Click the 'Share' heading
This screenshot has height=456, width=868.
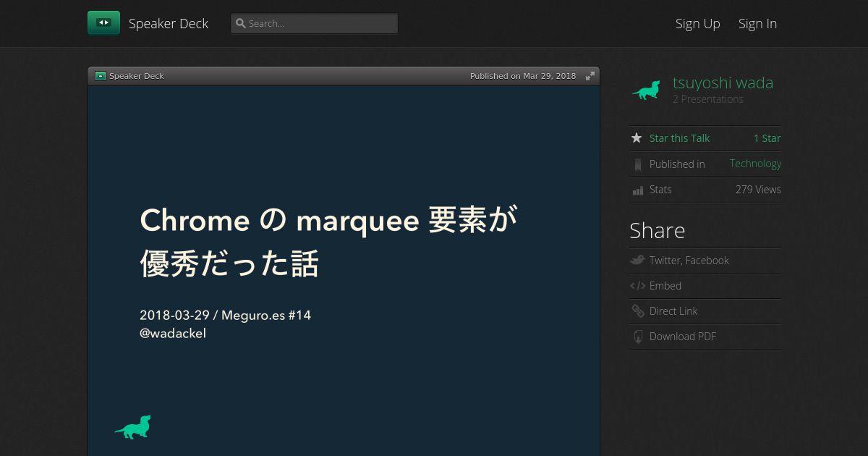(x=657, y=230)
